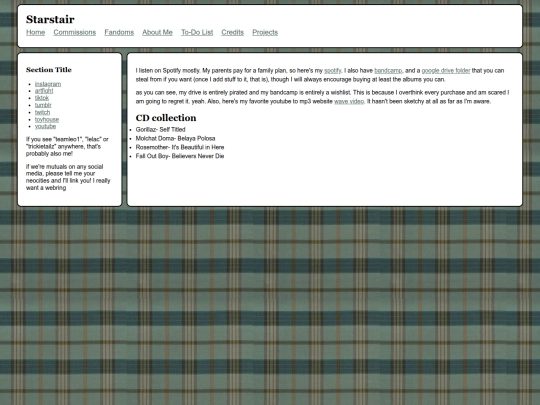Visit the wave.video website link
Screen dimensions: 540x405
[x=349, y=102]
